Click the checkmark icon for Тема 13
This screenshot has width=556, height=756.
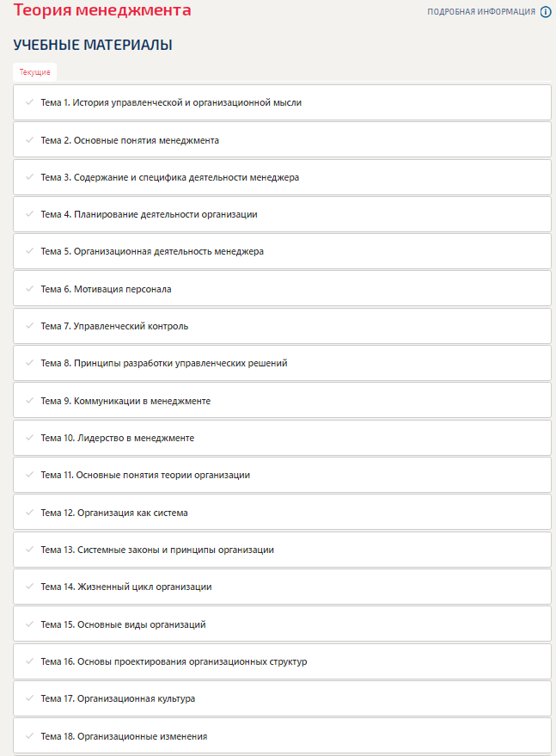point(29,550)
